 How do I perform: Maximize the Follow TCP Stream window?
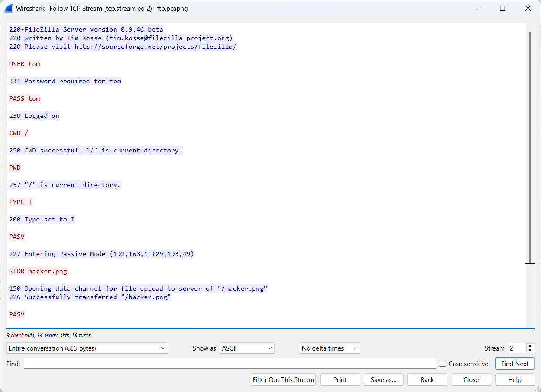click(503, 8)
